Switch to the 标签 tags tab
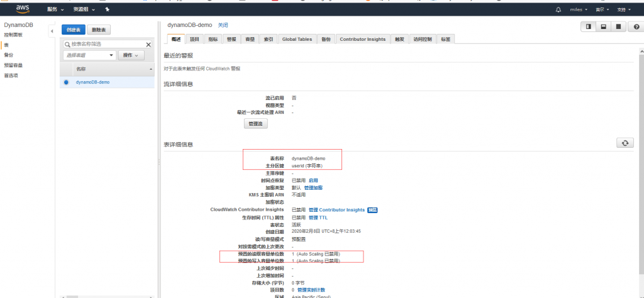Viewport: 644px width, 298px height. pyautogui.click(x=446, y=39)
